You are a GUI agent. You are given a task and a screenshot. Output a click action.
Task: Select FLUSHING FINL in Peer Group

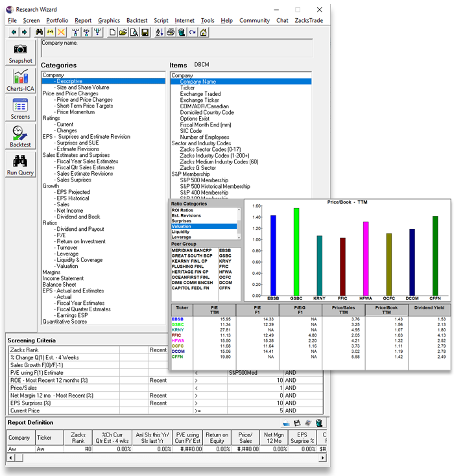click(187, 267)
